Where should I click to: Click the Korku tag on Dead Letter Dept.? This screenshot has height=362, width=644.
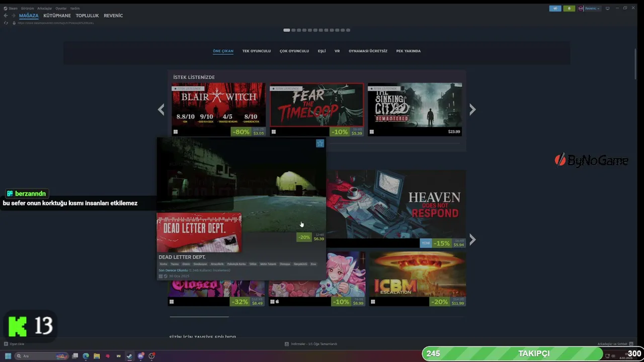click(164, 264)
